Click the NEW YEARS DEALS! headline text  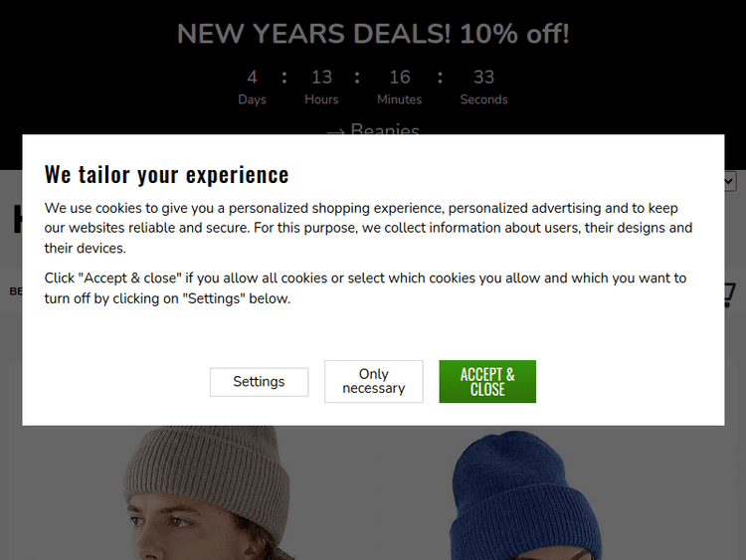pos(313,35)
